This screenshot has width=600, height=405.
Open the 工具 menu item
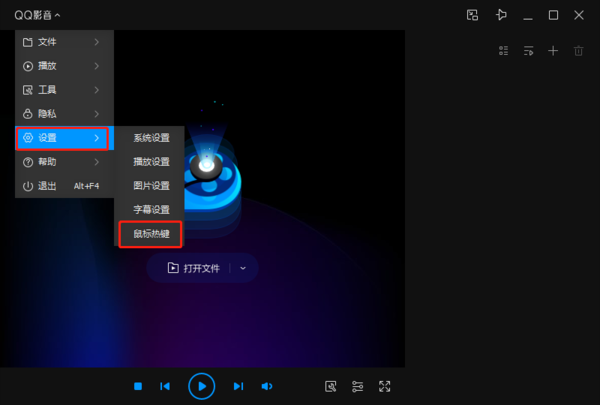(x=64, y=90)
